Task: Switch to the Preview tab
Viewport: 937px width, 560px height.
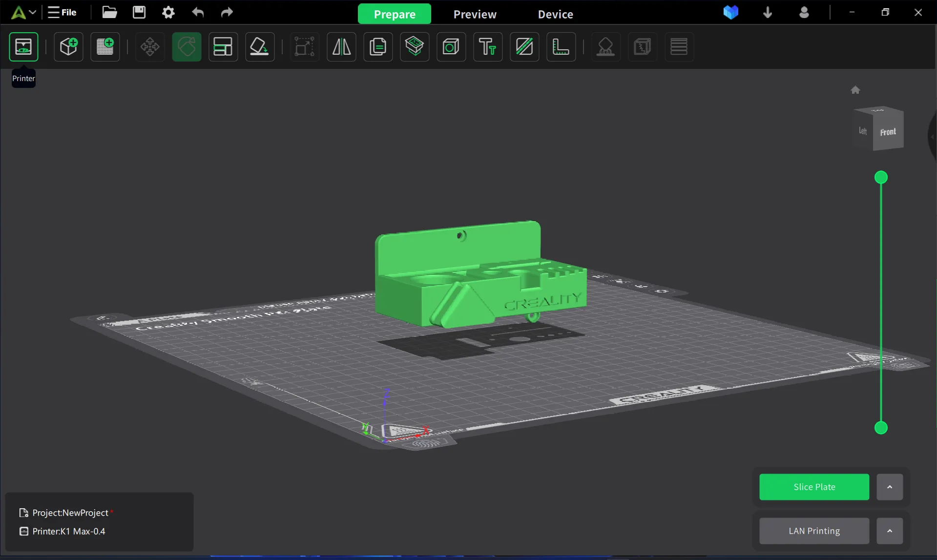Action: pos(475,14)
